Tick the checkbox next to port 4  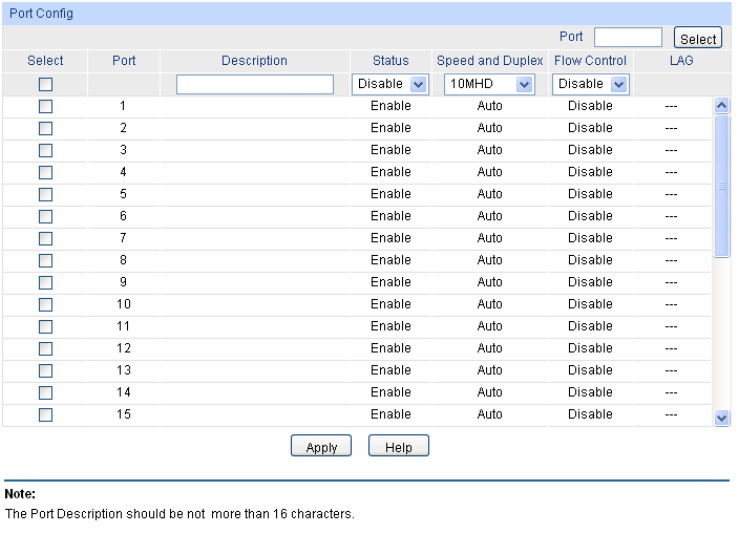point(46,173)
